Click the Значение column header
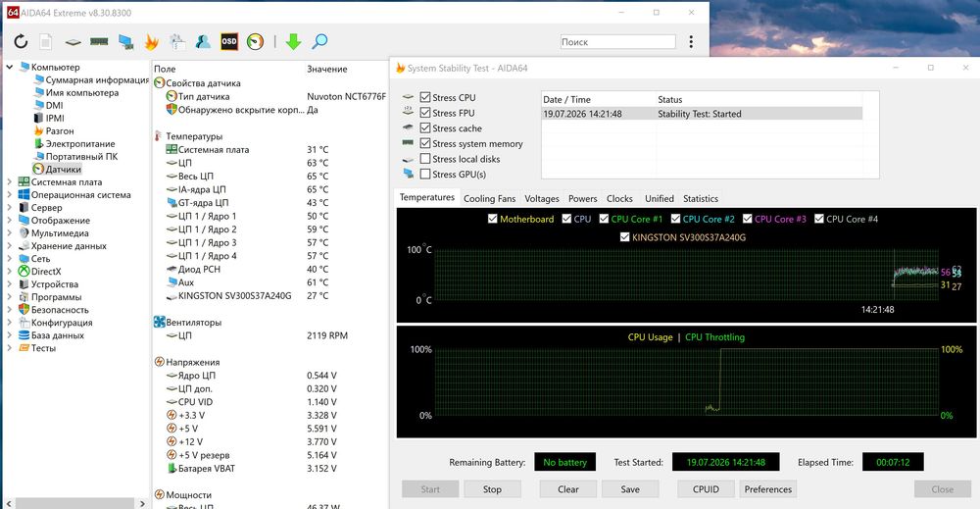 coord(327,69)
